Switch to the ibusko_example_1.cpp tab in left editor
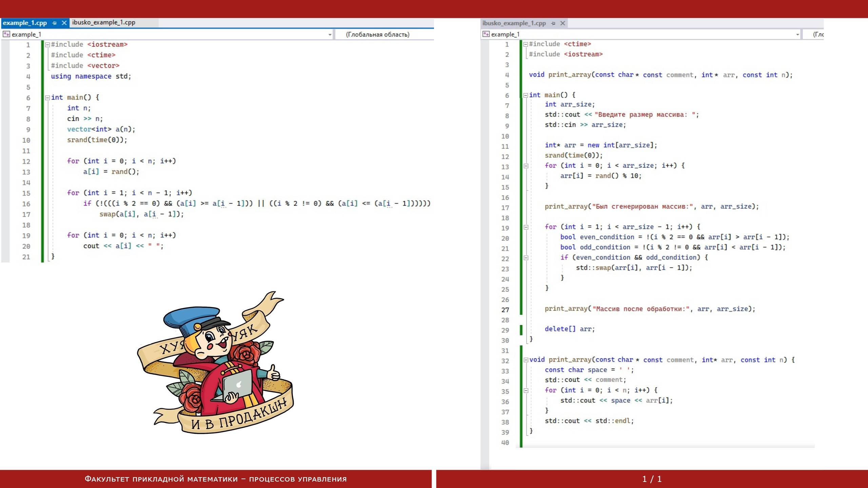The height and width of the screenshot is (488, 868). (x=104, y=23)
